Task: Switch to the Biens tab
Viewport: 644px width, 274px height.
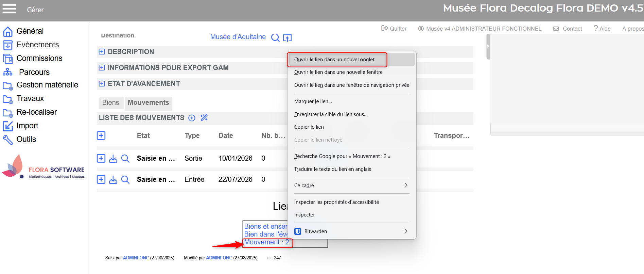Action: pyautogui.click(x=110, y=103)
